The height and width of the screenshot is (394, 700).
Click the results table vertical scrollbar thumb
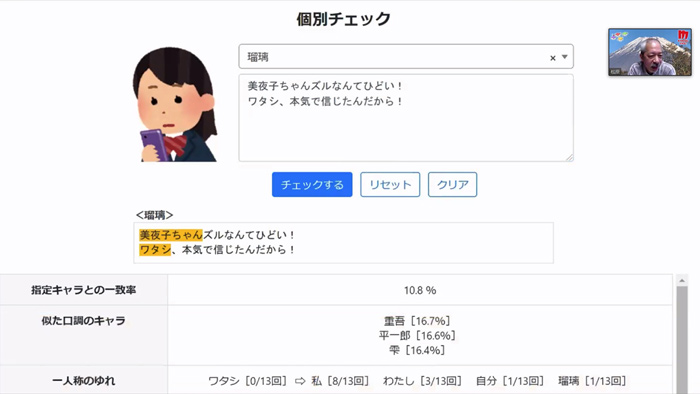(x=682, y=340)
